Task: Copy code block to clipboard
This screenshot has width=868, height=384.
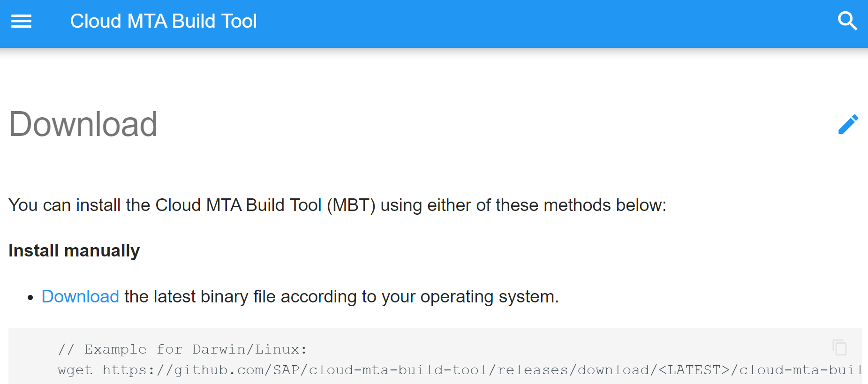Action: pyautogui.click(x=839, y=347)
